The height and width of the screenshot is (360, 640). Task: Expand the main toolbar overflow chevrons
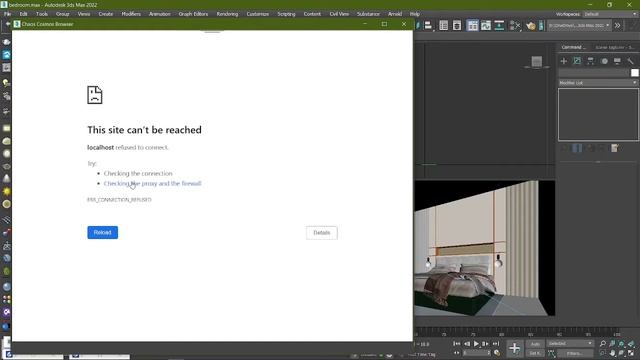coord(618,25)
